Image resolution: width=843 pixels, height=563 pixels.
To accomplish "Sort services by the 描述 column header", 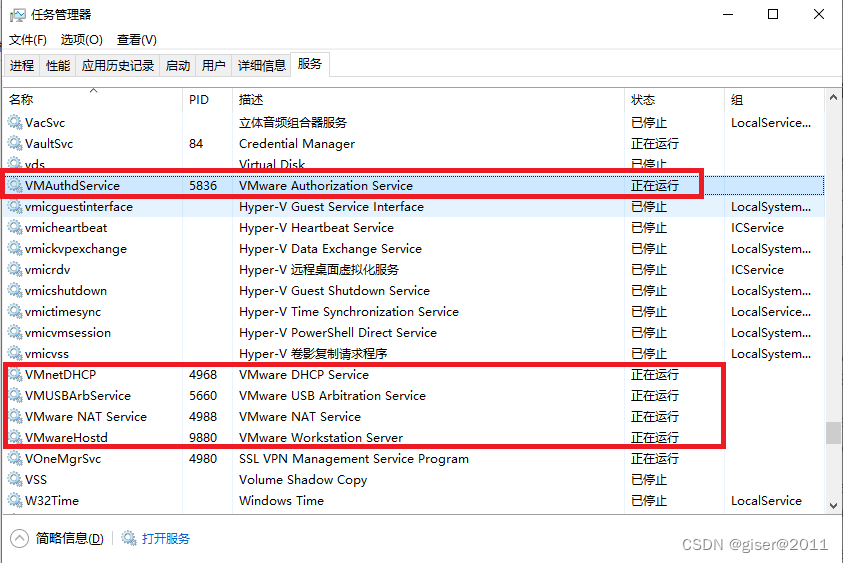I will click(429, 99).
